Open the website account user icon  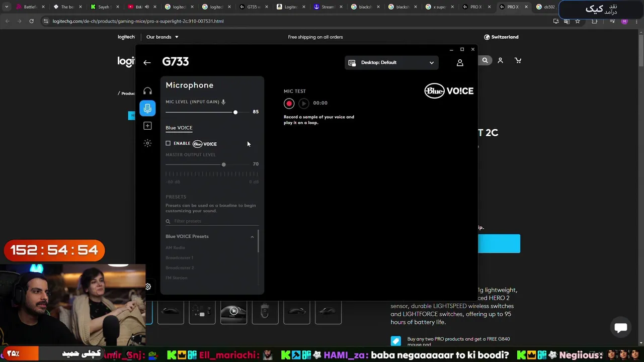pos(500,60)
